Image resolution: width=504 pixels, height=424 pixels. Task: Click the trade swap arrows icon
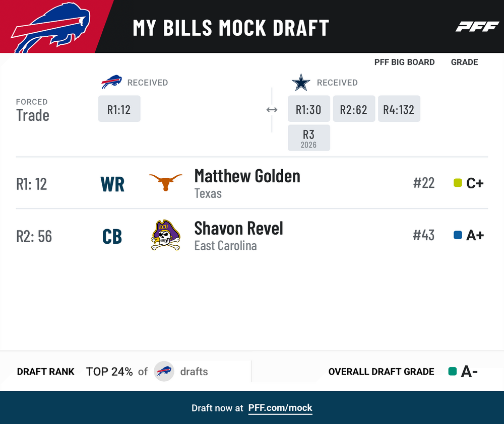pos(272,110)
